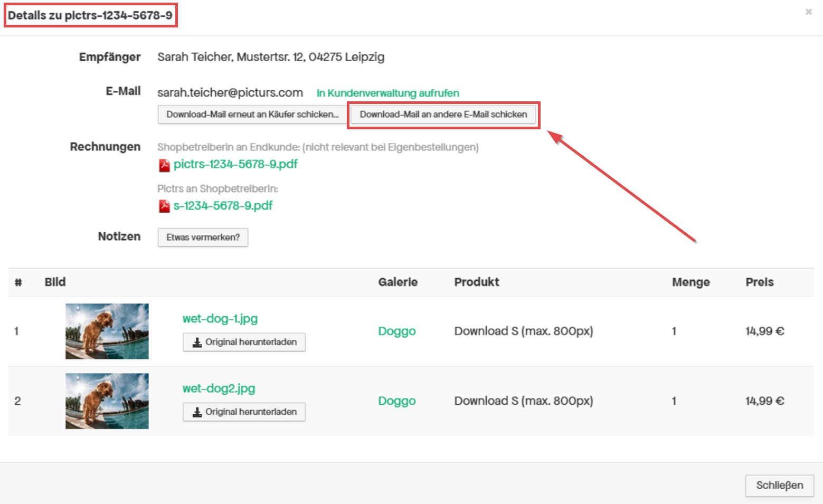Click the Etwas vermerken? notes button
Image resolution: width=823 pixels, height=504 pixels.
pyautogui.click(x=203, y=237)
